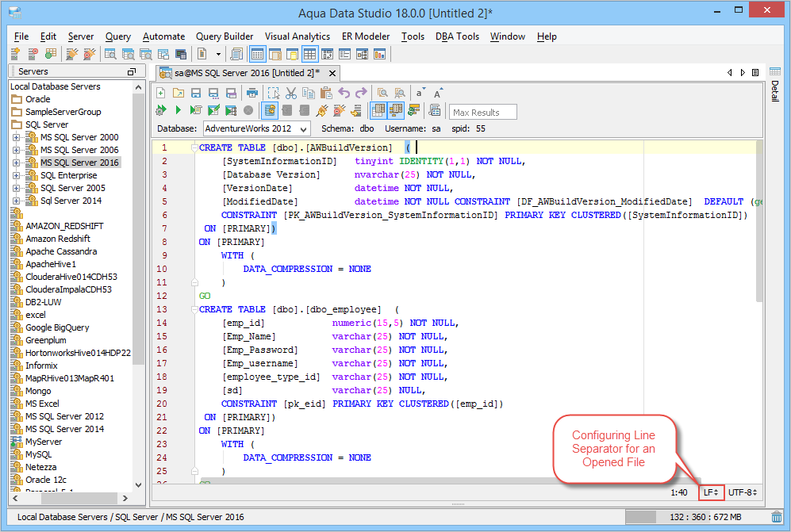The height and width of the screenshot is (532, 791).
Task: Collapse the first CREATE TABLE code block
Action: pyautogui.click(x=194, y=148)
